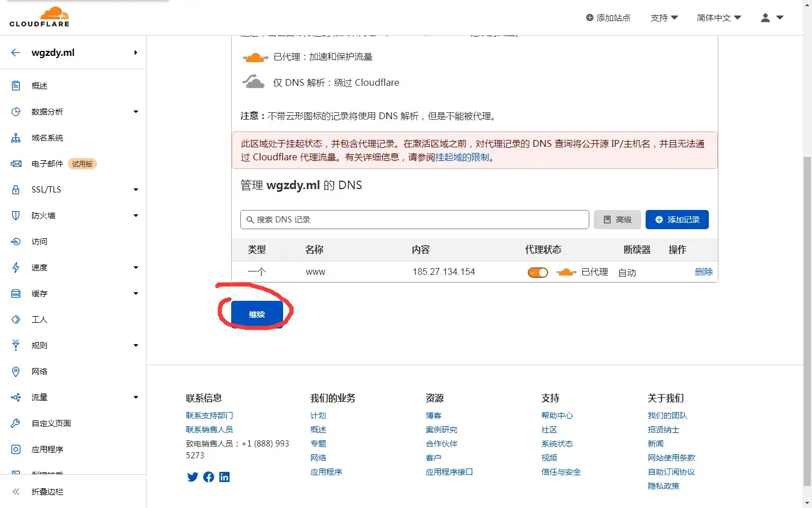Screen dimensions: 812x508
Task: Click the 流量 traffic icon
Action: (16, 397)
